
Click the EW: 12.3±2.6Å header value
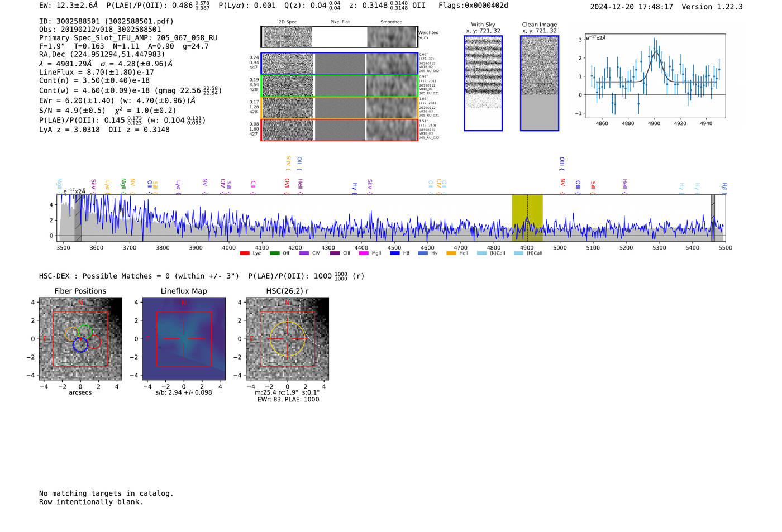pyautogui.click(x=69, y=6)
